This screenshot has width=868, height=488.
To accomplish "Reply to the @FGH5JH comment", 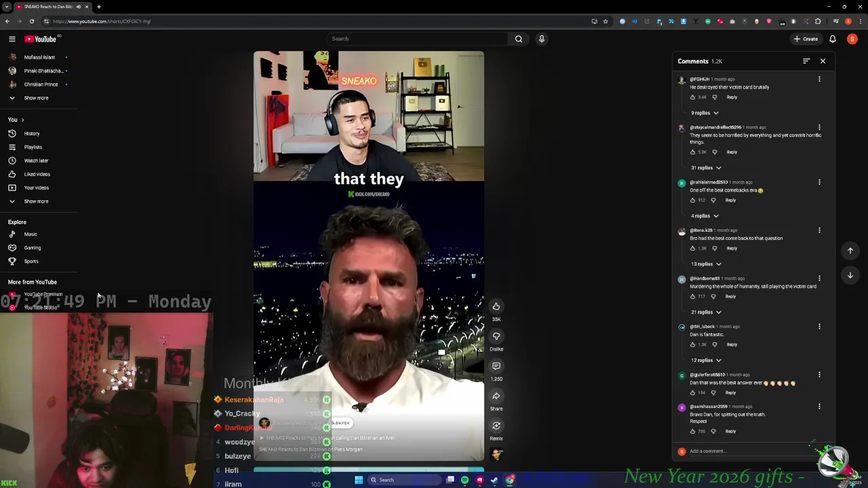I will 732,97.
